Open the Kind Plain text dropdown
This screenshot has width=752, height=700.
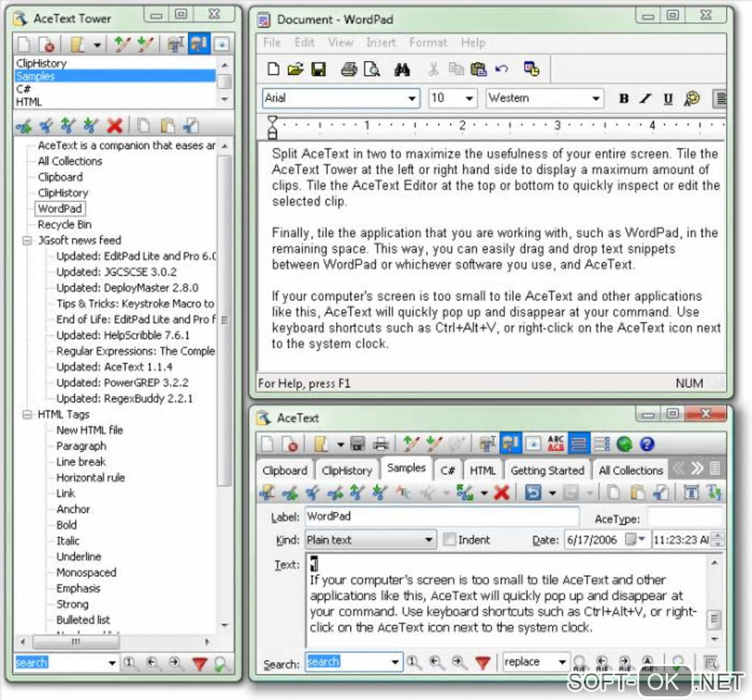tap(428, 540)
